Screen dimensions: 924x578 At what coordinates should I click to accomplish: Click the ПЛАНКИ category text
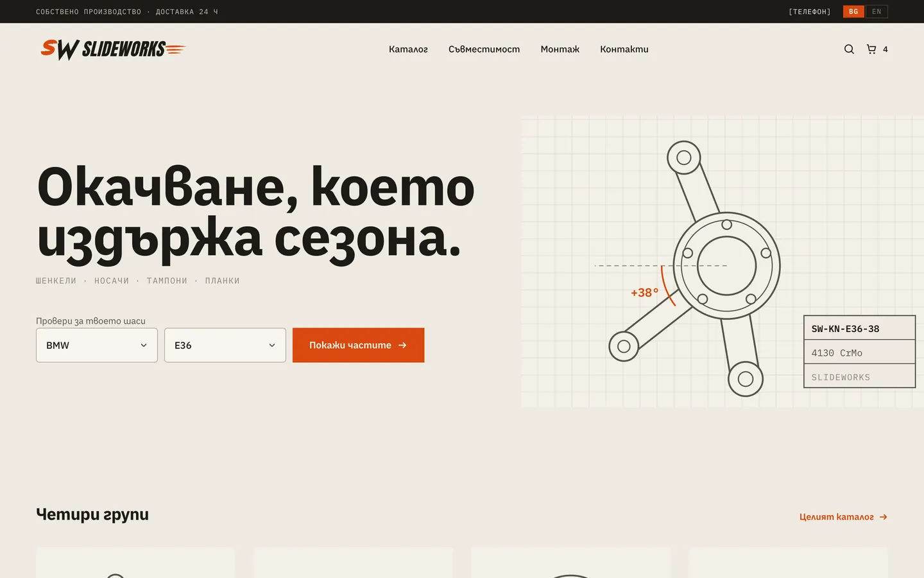[222, 281]
